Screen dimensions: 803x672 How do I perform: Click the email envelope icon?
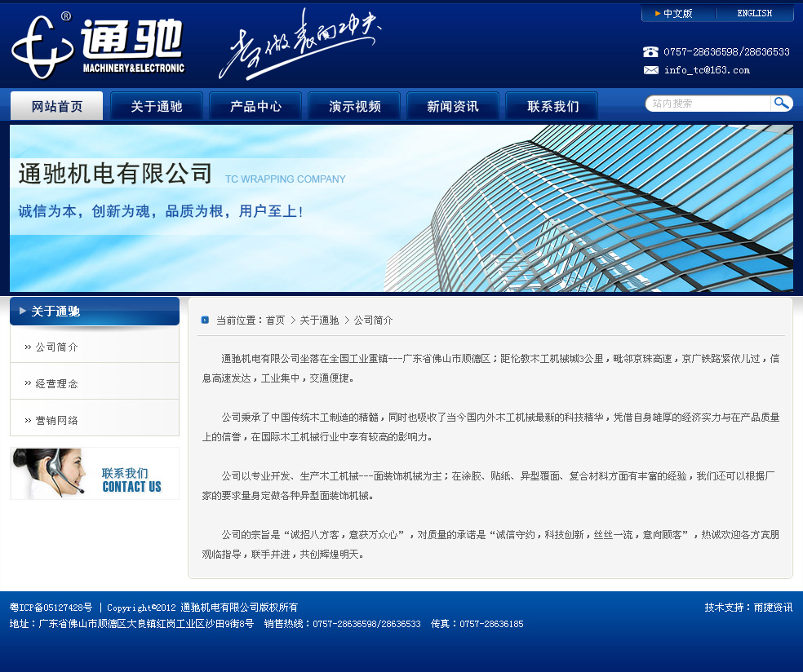(x=650, y=70)
